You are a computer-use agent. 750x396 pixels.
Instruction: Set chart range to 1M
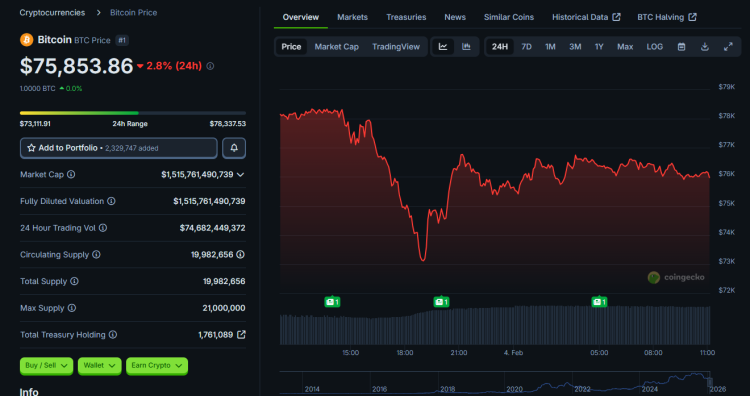pyautogui.click(x=551, y=46)
